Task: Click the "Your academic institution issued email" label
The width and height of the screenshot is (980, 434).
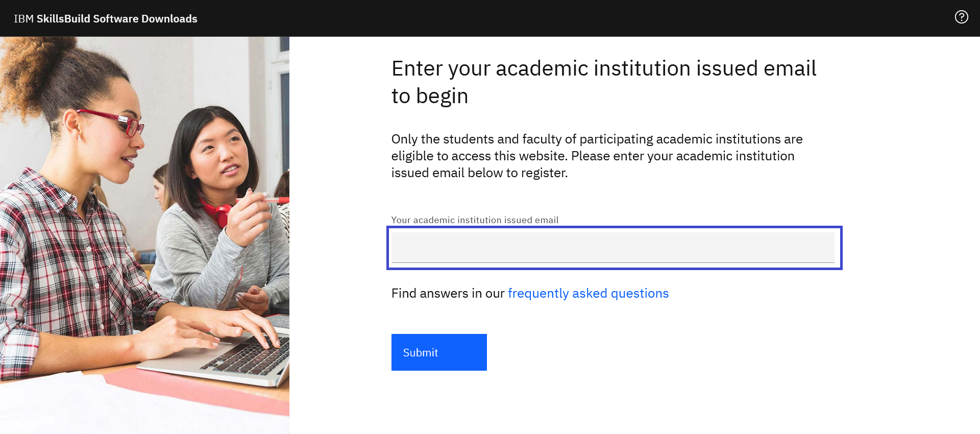Action: coord(475,220)
